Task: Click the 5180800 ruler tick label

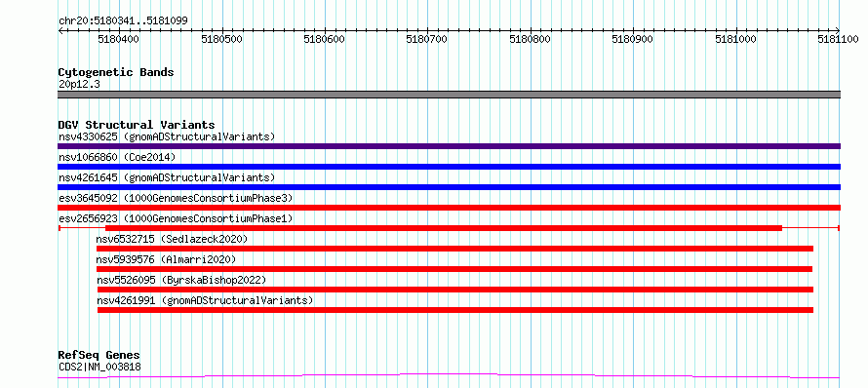Action: [531, 39]
